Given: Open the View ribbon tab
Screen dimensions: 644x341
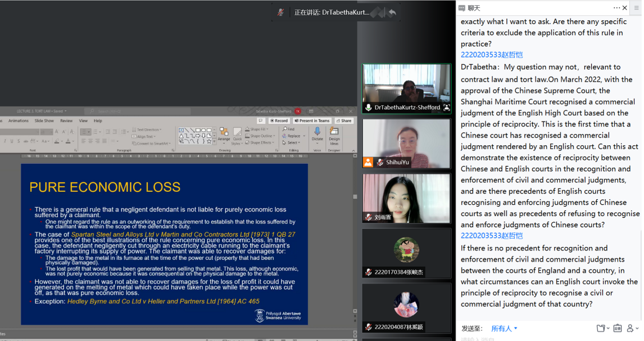Looking at the screenshot, I should [x=83, y=121].
